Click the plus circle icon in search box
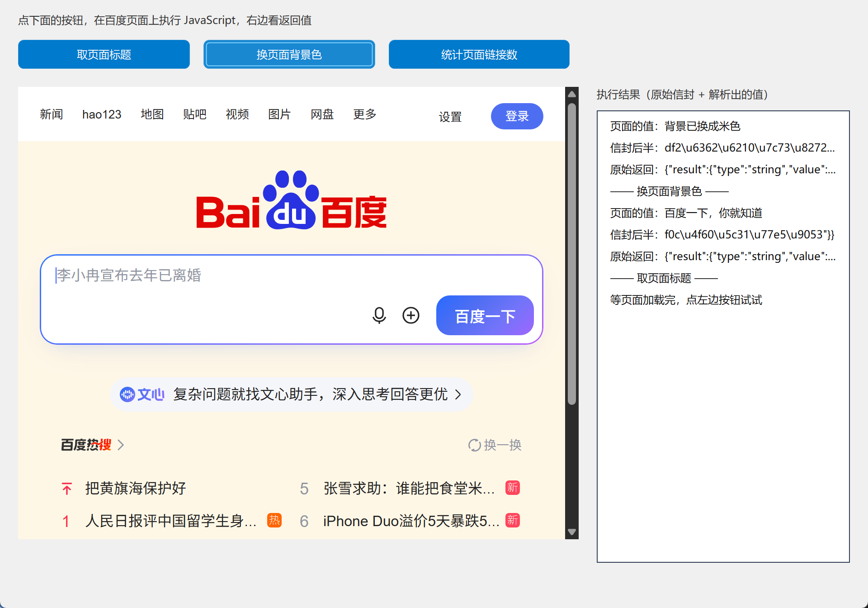868x608 pixels. pos(411,315)
